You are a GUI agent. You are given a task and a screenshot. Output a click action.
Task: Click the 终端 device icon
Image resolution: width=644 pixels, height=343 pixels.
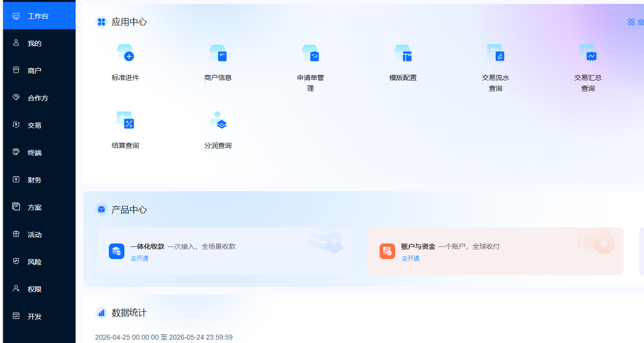16,152
